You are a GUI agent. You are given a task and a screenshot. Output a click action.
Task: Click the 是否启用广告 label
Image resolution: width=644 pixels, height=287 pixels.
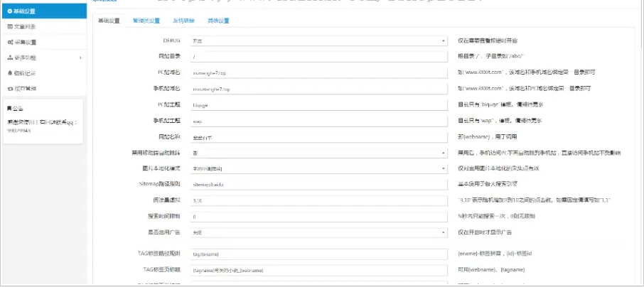tap(164, 232)
